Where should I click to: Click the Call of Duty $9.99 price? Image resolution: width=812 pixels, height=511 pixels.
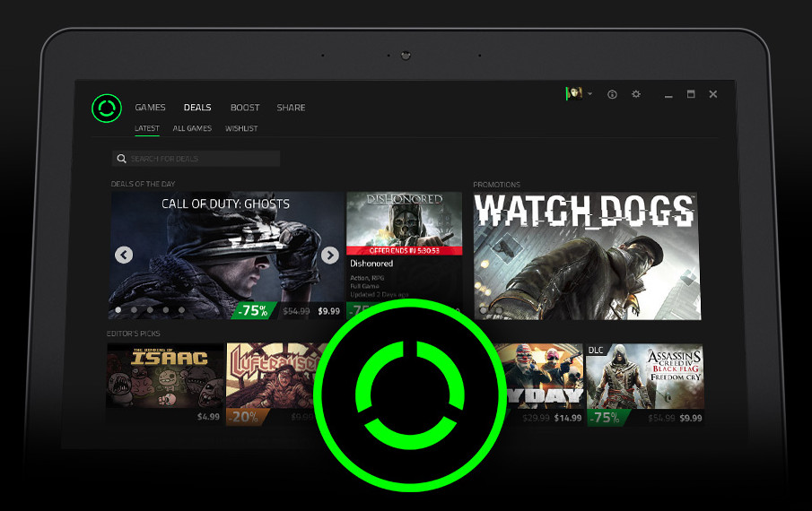tap(328, 311)
